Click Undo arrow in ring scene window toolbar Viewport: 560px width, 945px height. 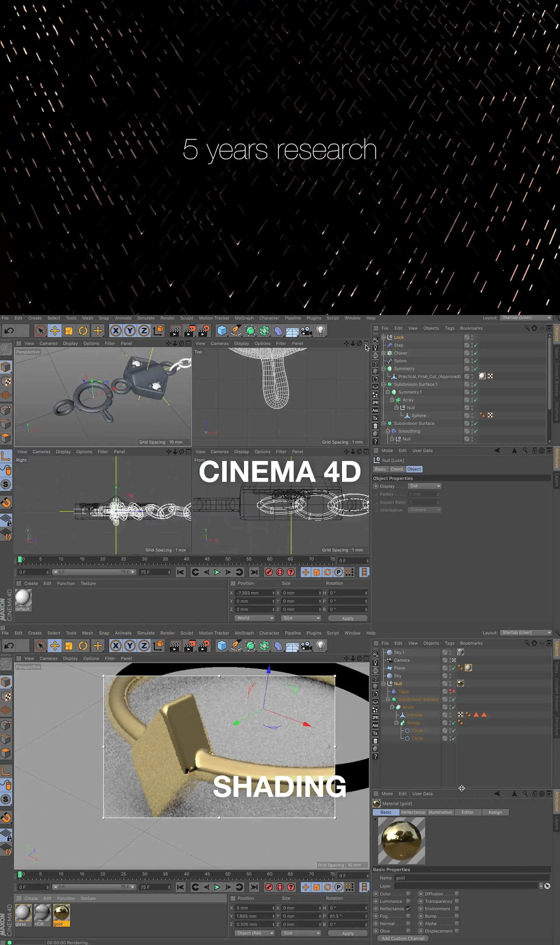tap(9, 646)
